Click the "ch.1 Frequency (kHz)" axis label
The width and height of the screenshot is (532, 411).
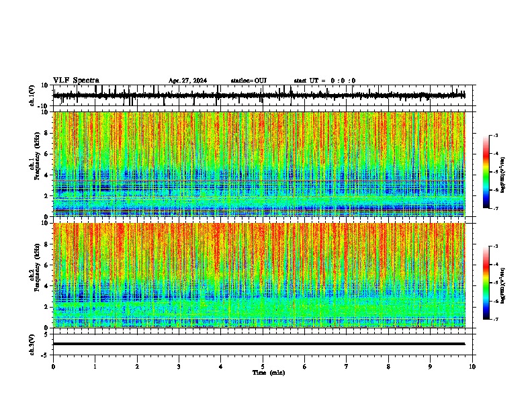tap(35, 157)
